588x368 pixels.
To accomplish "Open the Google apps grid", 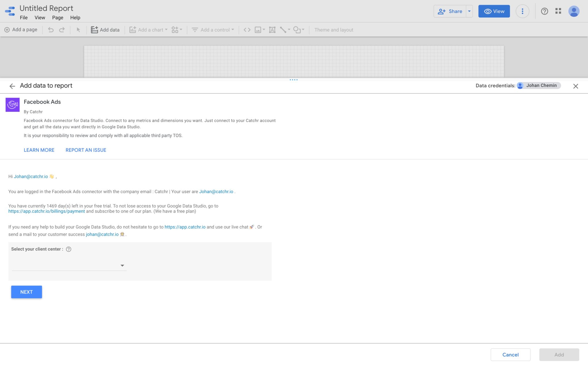I will pyautogui.click(x=558, y=11).
